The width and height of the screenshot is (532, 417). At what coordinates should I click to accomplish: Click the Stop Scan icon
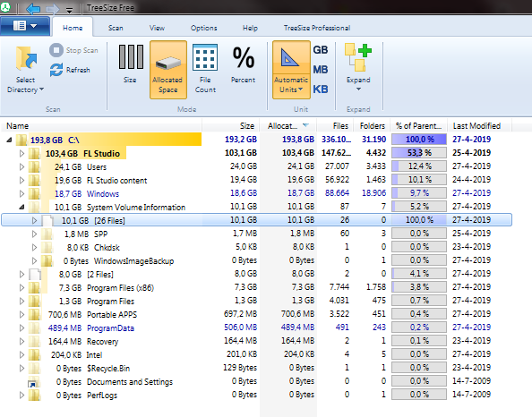click(56, 50)
